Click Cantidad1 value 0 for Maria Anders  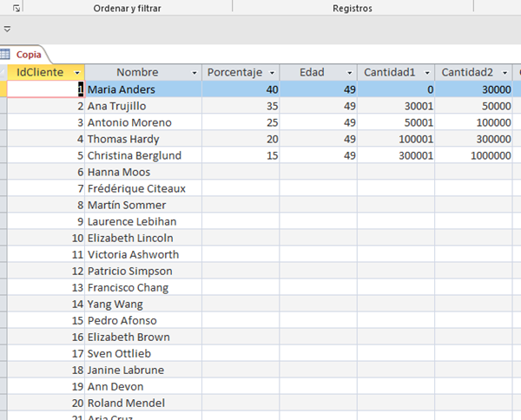click(396, 89)
